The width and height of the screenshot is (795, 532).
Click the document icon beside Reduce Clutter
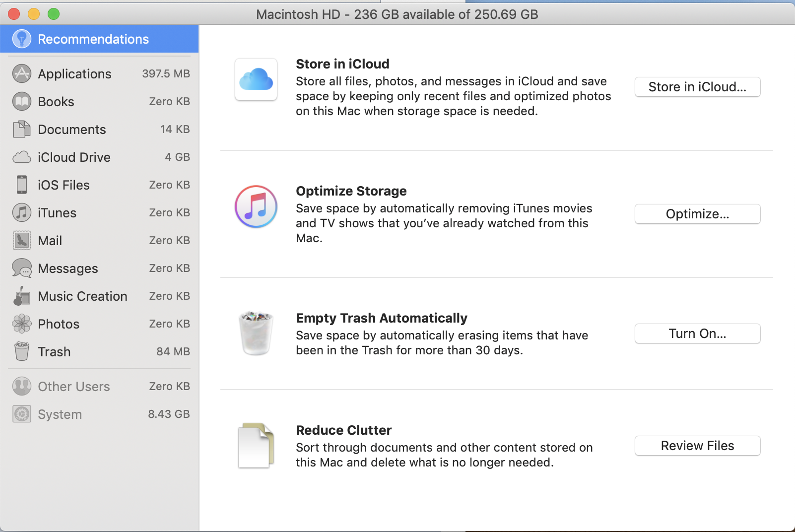[x=256, y=446]
